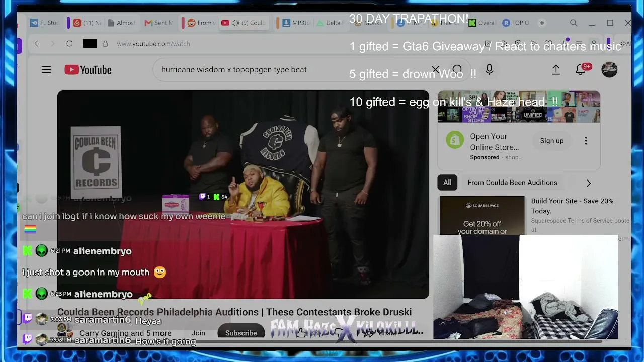Open the Squarespace ad thumbnail
The width and height of the screenshot is (644, 362).
tap(482, 216)
